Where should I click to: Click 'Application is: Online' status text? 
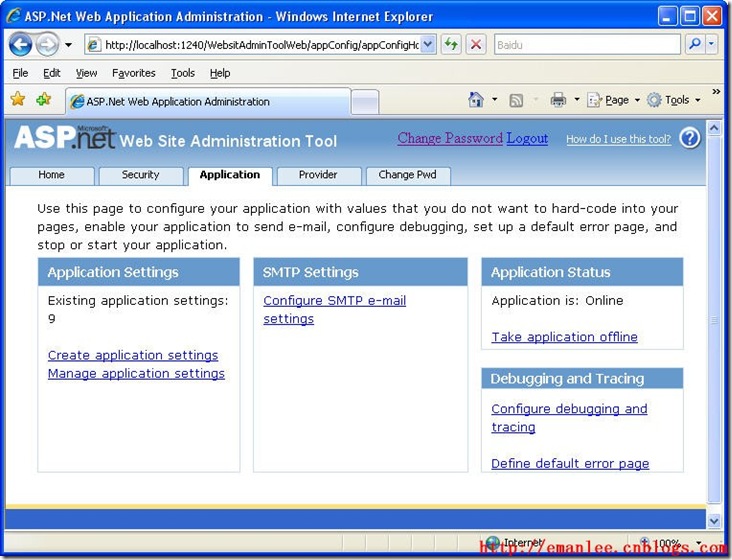(557, 301)
